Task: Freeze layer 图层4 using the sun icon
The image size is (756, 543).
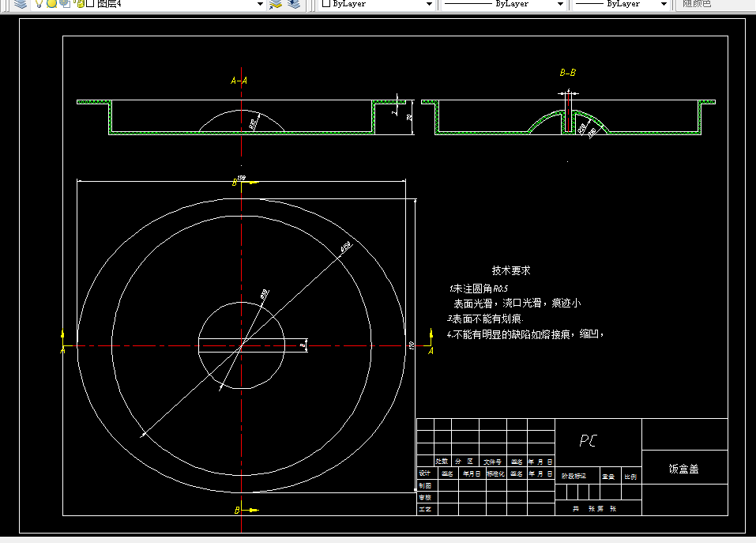Action: [50, 5]
